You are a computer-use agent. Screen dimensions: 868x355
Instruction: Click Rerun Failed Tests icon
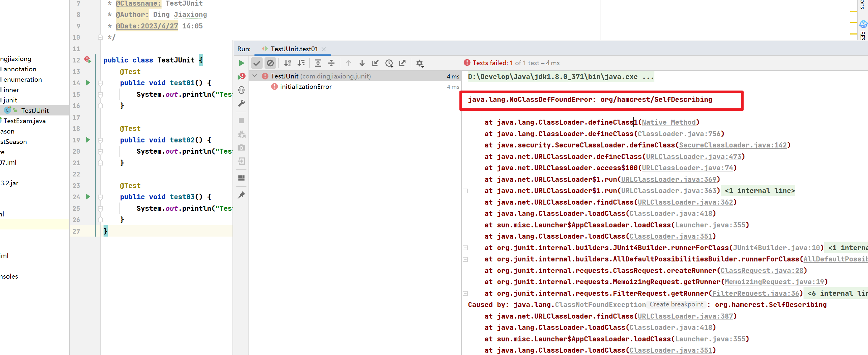[241, 76]
